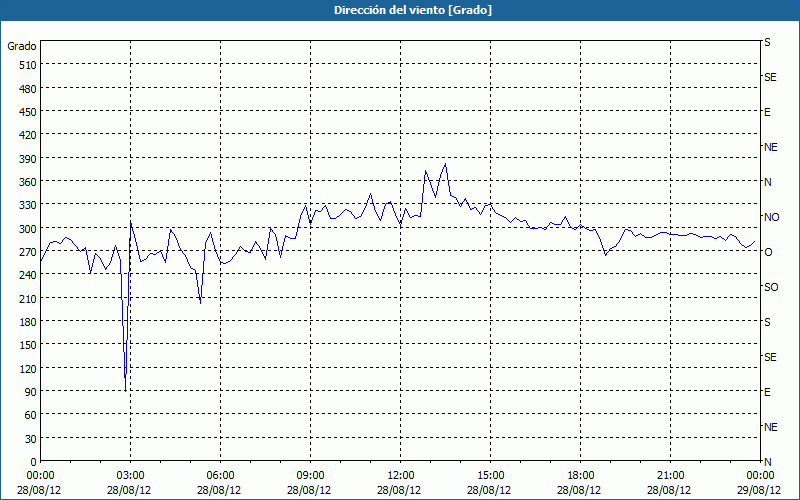Click the 420 value on the left axis
This screenshot has height=500, width=800.
(x=28, y=135)
